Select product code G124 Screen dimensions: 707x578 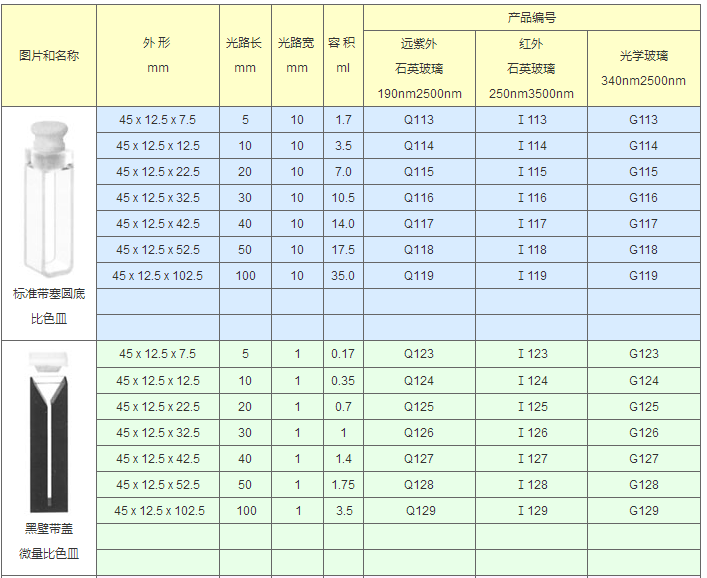click(643, 381)
